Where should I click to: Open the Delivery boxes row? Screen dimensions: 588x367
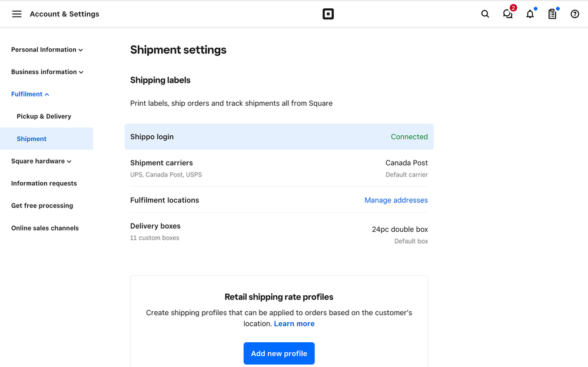279,232
